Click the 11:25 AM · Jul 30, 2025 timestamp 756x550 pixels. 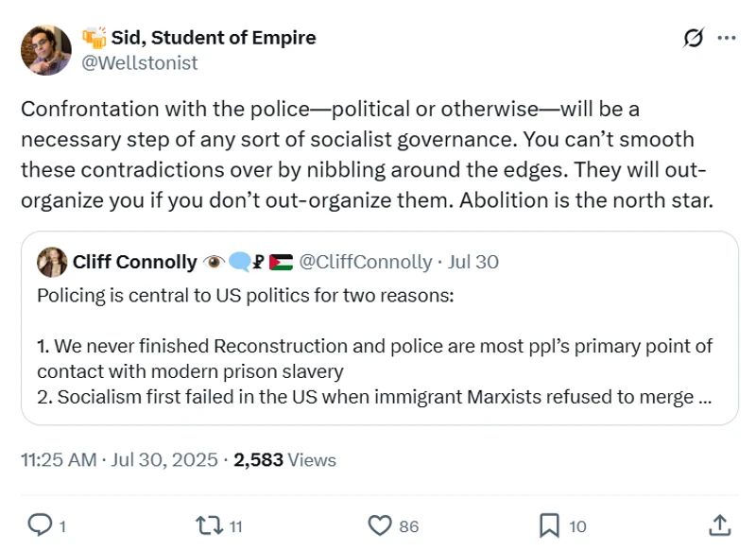[121, 460]
